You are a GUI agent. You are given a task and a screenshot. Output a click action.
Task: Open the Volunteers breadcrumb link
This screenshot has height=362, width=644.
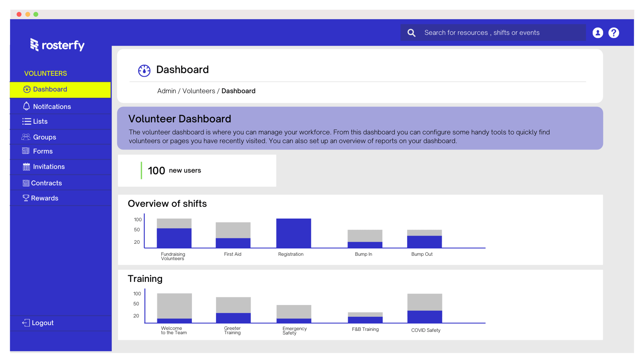(x=199, y=91)
